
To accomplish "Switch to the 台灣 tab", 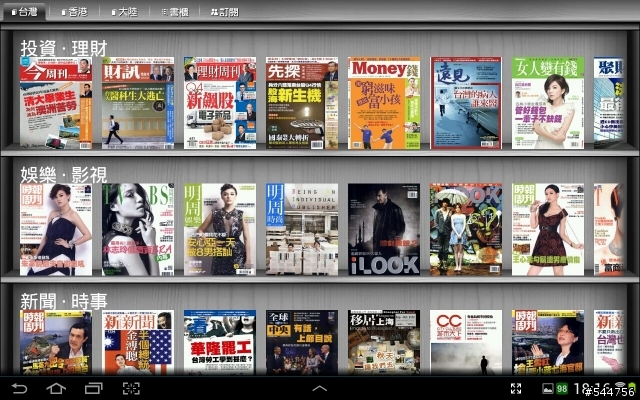I will [24, 12].
